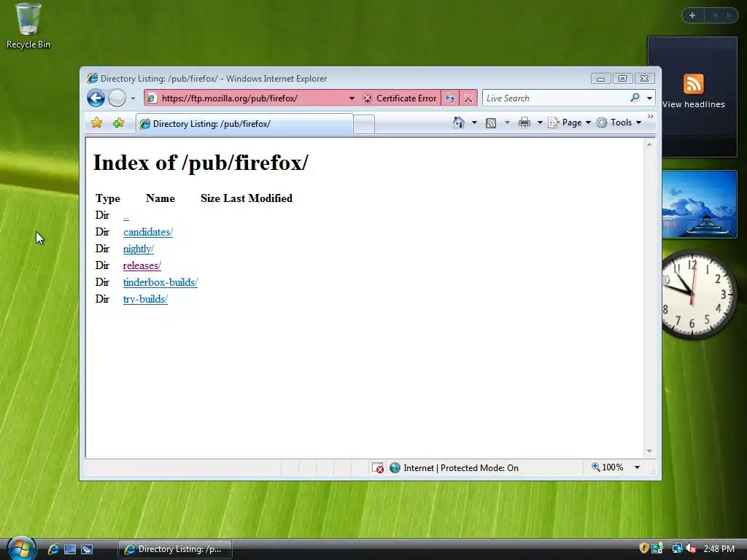The height and width of the screenshot is (560, 747).
Task: Click Add to Favorites icon
Action: point(119,122)
